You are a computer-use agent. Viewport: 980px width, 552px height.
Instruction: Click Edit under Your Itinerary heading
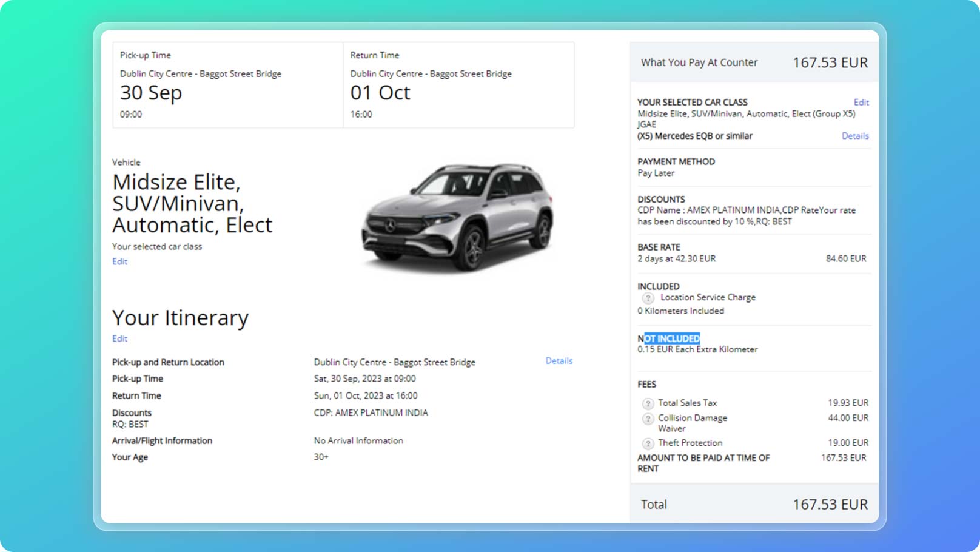(119, 338)
